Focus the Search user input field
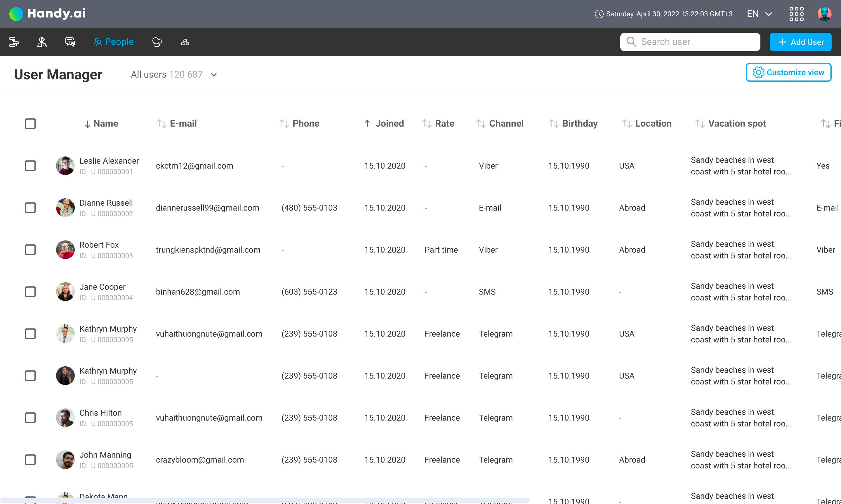The height and width of the screenshot is (504, 841). (690, 42)
